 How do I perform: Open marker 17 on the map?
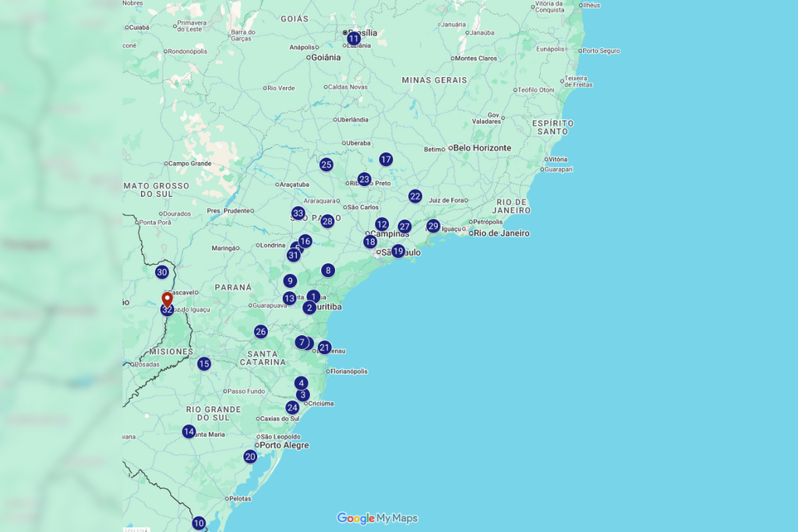(386, 159)
